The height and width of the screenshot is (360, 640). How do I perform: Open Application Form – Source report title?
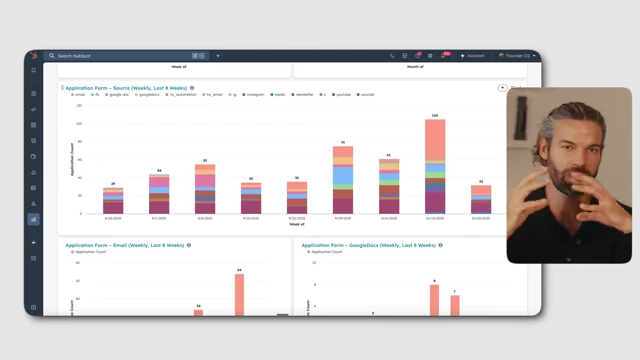pyautogui.click(x=126, y=88)
